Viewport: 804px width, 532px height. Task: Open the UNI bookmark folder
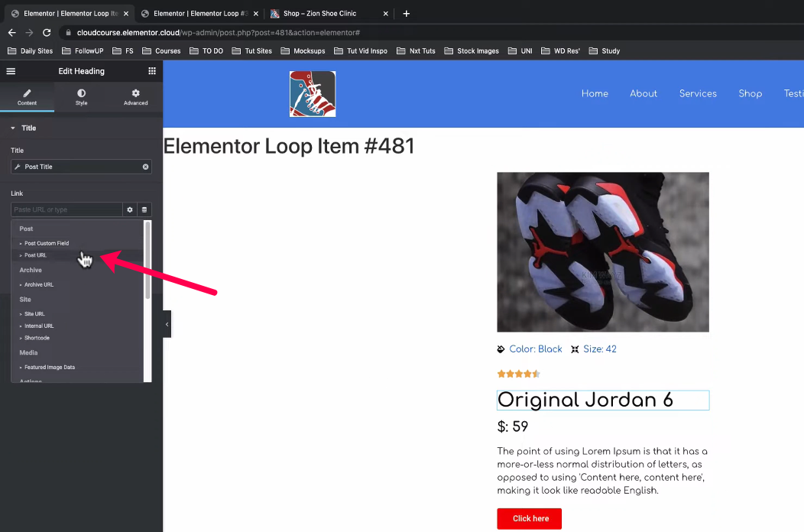[520, 50]
